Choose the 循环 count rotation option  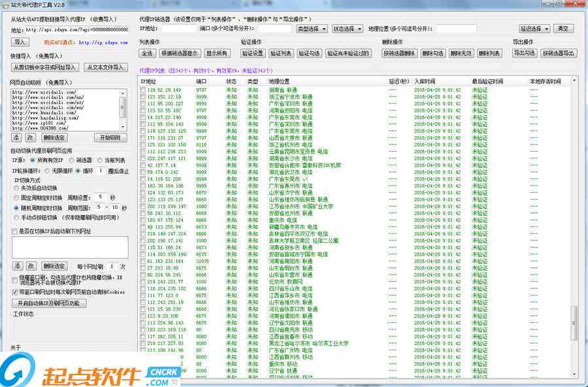pyautogui.click(x=78, y=171)
